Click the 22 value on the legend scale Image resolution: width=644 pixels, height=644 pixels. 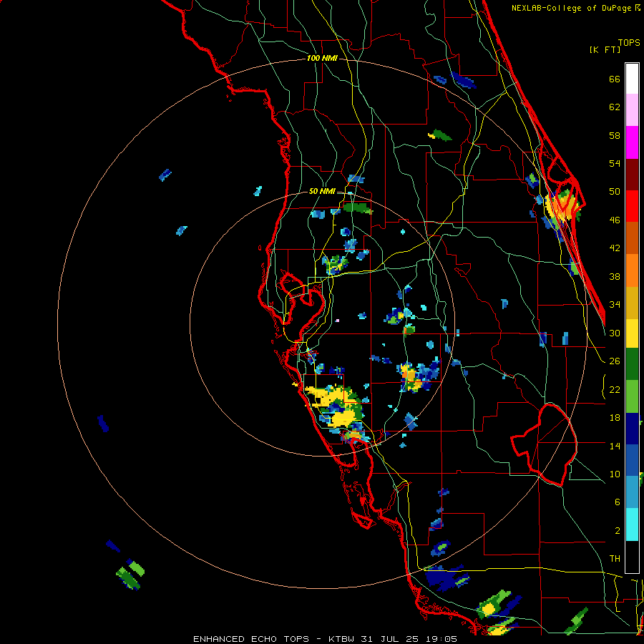click(x=615, y=389)
